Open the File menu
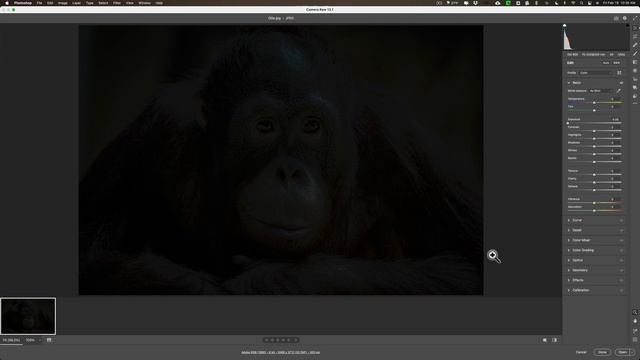 pyautogui.click(x=39, y=3)
